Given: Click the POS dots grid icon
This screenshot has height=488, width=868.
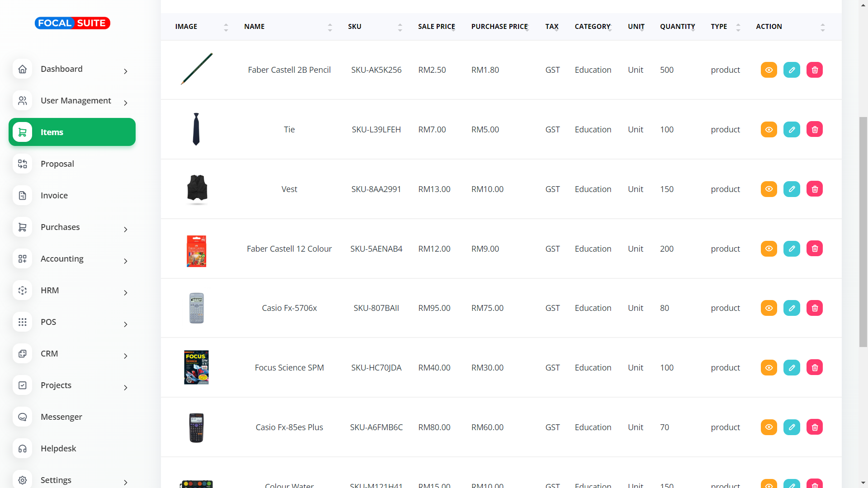Looking at the screenshot, I should (22, 322).
